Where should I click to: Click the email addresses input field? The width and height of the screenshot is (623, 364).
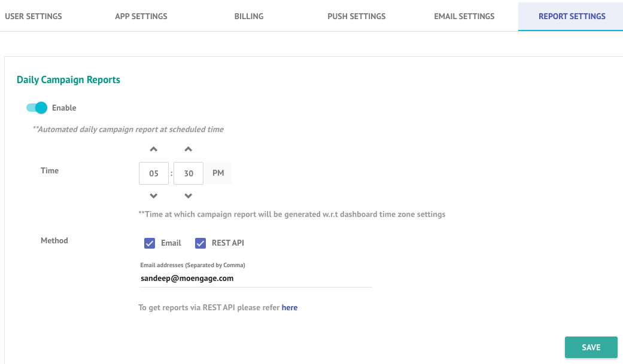click(x=256, y=279)
